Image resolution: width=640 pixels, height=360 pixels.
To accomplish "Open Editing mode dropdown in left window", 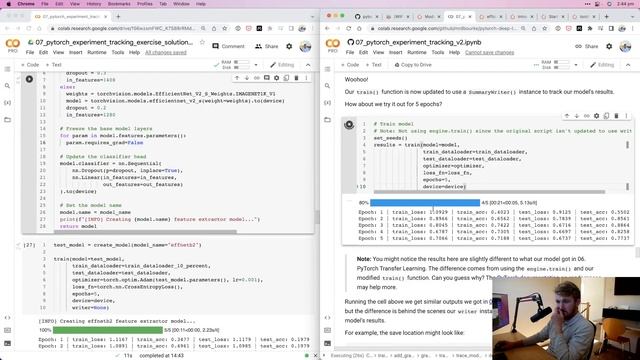I will coord(282,64).
